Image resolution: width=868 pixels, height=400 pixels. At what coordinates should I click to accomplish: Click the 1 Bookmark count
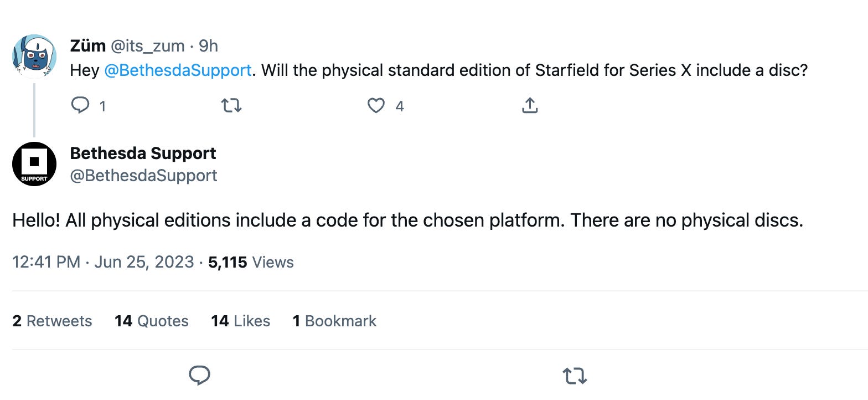[334, 321]
